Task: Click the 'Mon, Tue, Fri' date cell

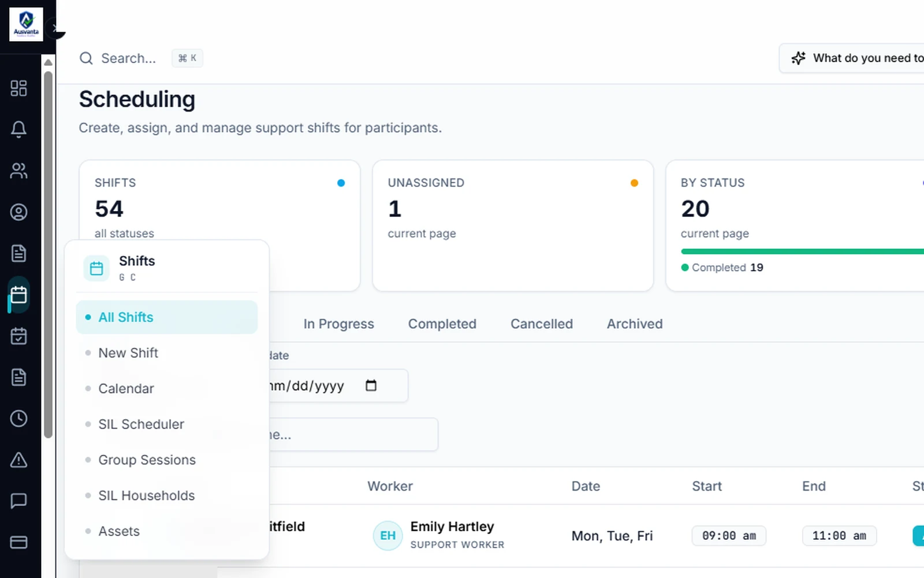Action: click(612, 536)
